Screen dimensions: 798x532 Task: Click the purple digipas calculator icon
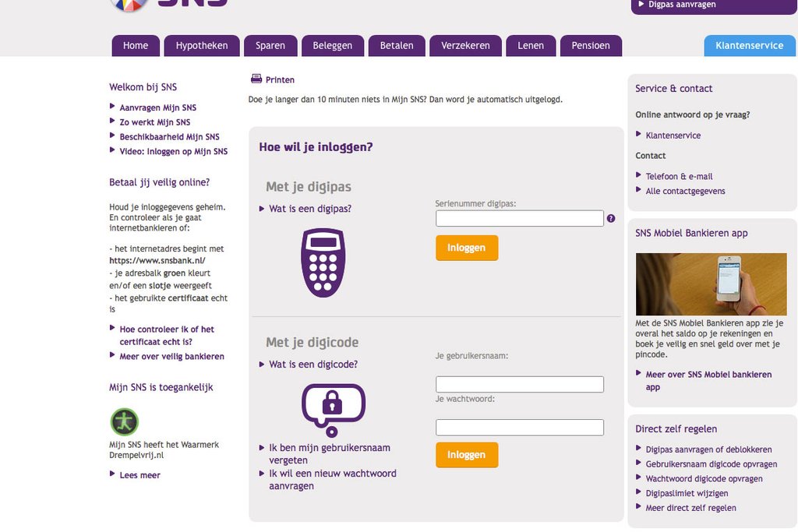(323, 262)
